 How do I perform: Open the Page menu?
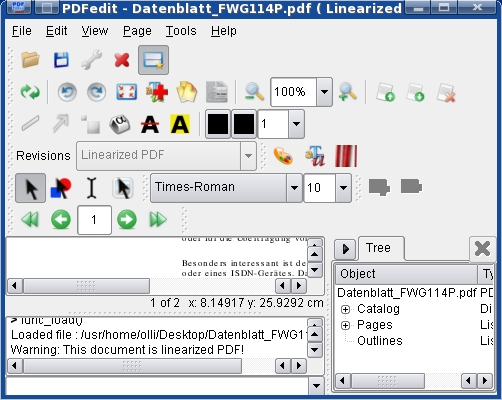point(137,31)
